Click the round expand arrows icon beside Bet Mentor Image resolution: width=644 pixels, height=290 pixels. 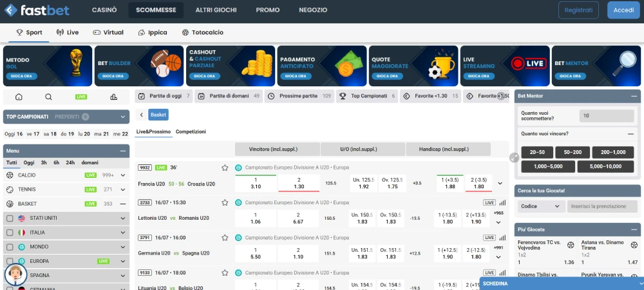(514, 157)
